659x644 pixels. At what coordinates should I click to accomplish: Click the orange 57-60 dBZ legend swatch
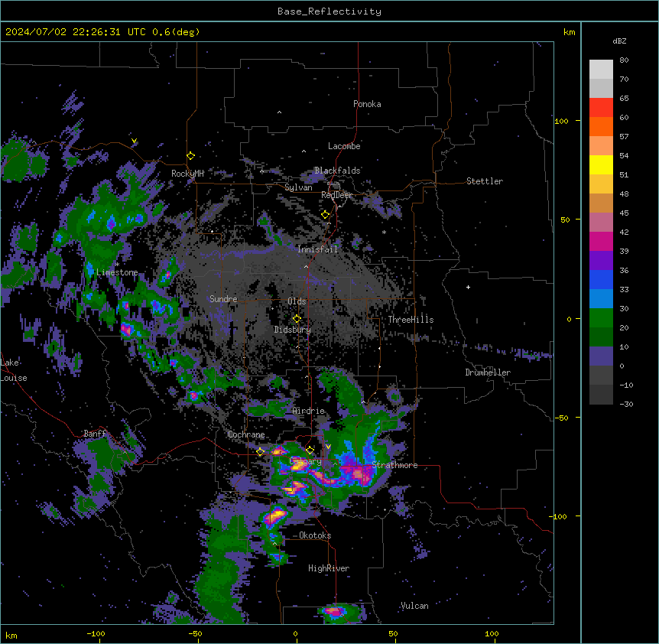[x=601, y=126]
